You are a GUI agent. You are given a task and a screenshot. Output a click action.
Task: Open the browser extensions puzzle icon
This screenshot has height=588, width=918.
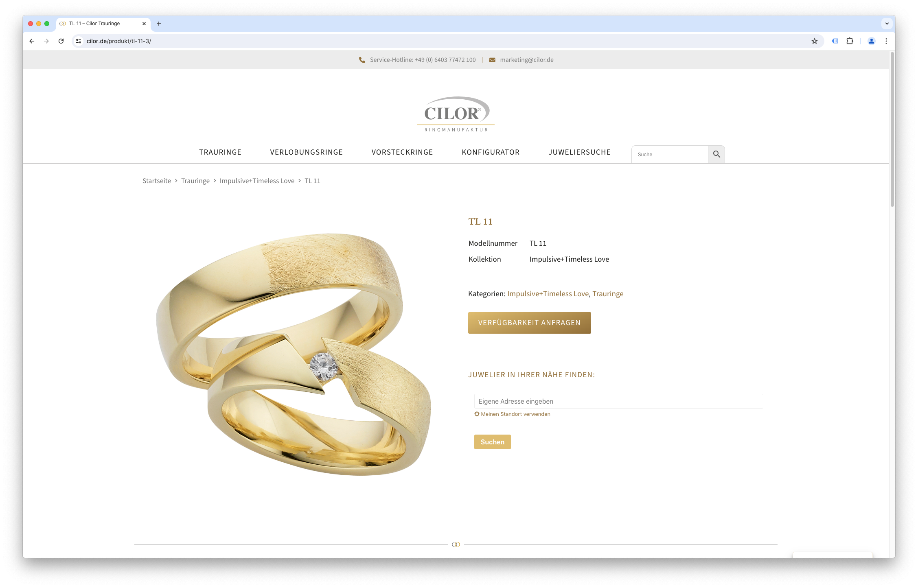850,41
